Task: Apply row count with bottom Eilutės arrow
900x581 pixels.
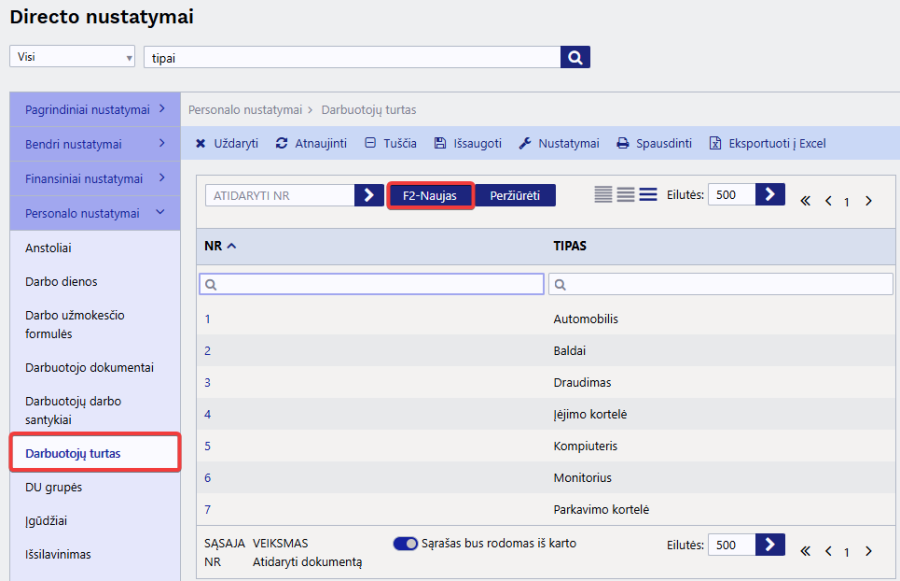Action: click(770, 545)
